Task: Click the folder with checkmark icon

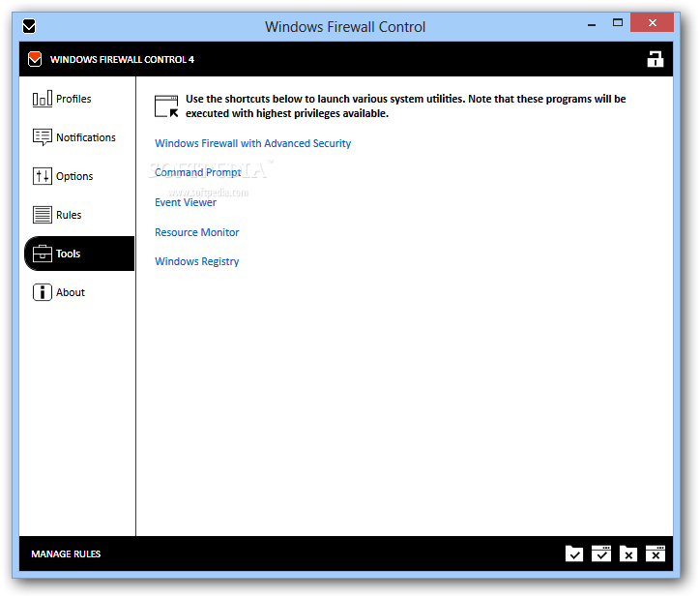Action: tap(574, 553)
